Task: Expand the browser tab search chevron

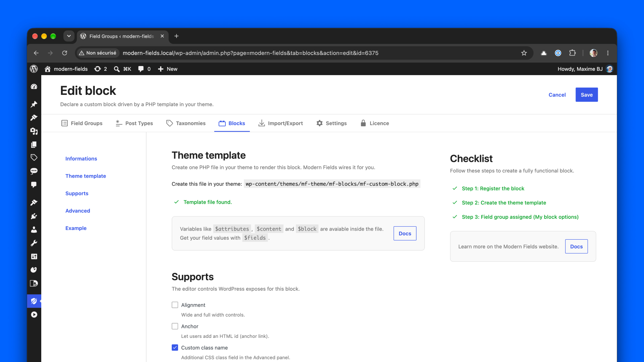Action: tap(69, 36)
